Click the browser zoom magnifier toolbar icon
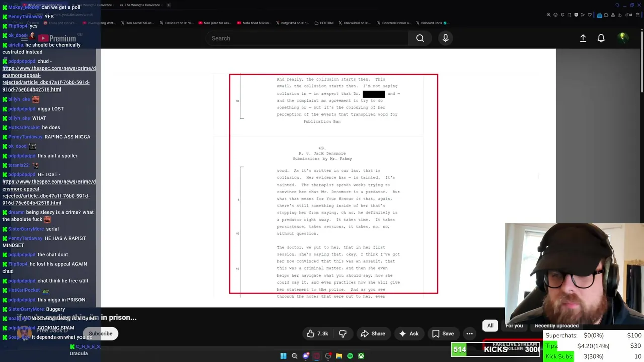Screen dimensions: 644x362 pyautogui.click(x=548, y=15)
